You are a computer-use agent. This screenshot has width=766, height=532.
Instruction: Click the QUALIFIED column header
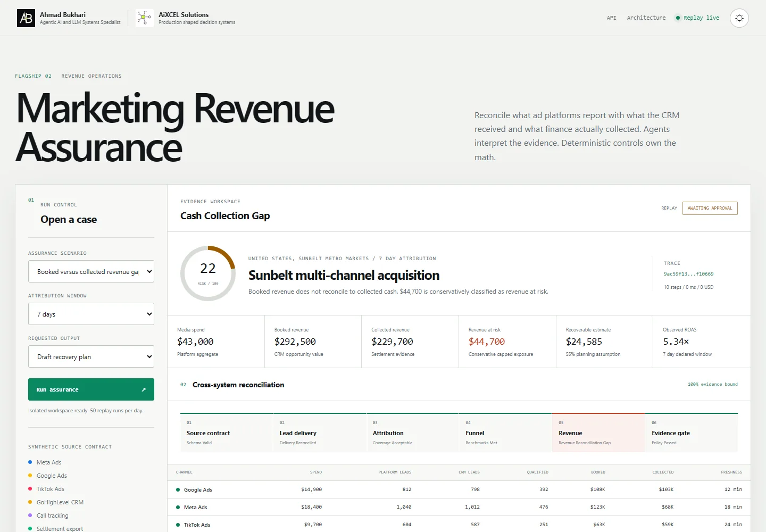537,472
